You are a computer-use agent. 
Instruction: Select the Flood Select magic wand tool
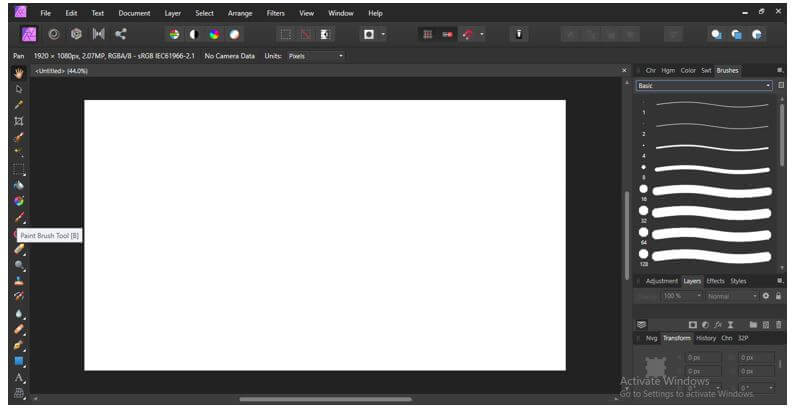[19, 153]
